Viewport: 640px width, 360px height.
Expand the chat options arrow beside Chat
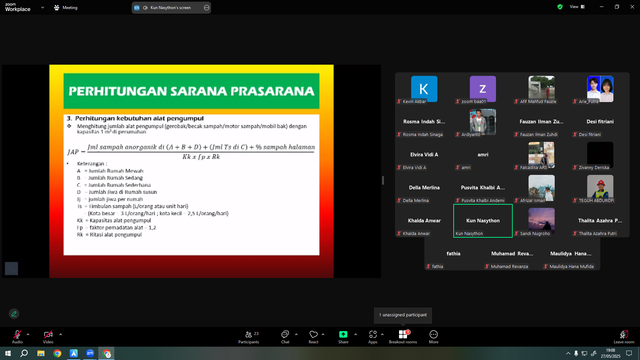click(x=296, y=334)
